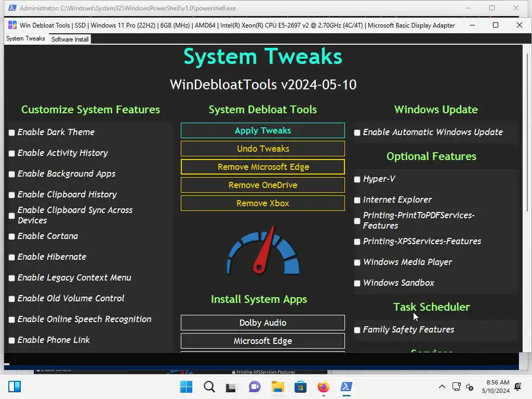Viewport: 532px width, 399px height.
Task: Install Dolby Audio app
Action: 262,323
